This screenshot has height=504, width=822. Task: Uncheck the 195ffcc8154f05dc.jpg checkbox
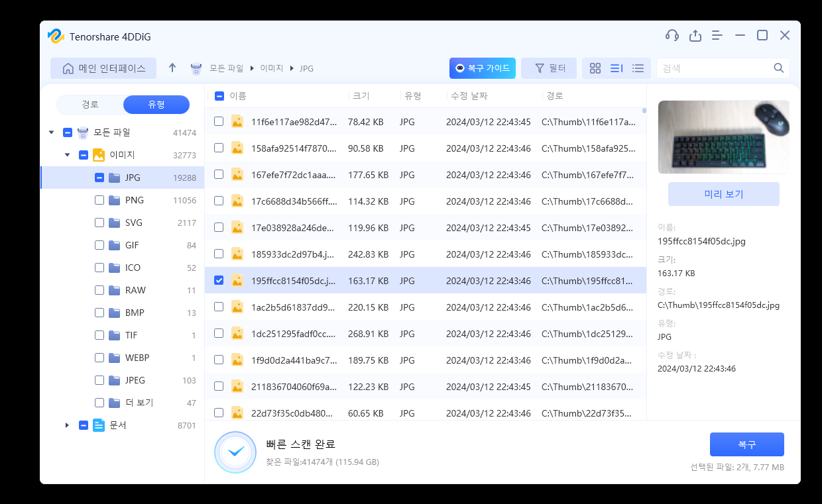[x=219, y=280]
